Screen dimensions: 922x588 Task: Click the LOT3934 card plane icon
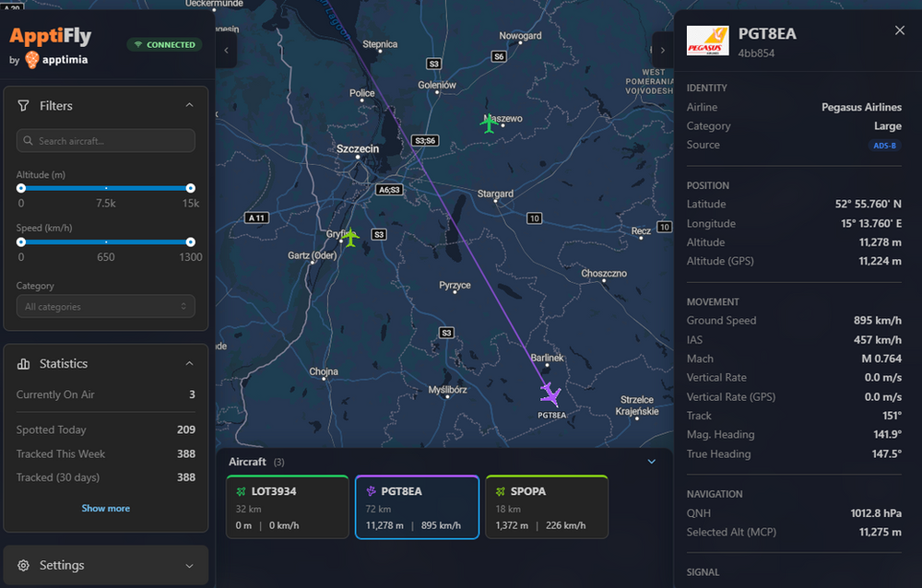[241, 491]
